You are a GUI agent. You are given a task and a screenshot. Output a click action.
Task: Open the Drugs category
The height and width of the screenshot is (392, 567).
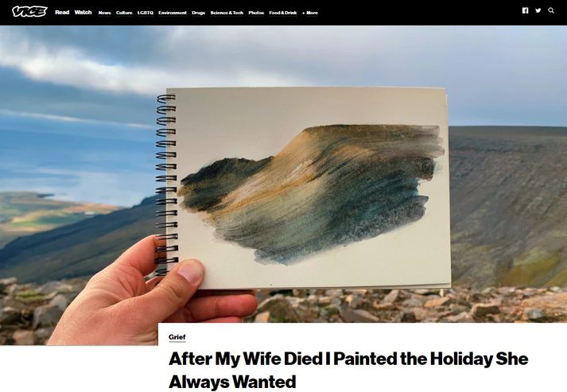(x=198, y=13)
